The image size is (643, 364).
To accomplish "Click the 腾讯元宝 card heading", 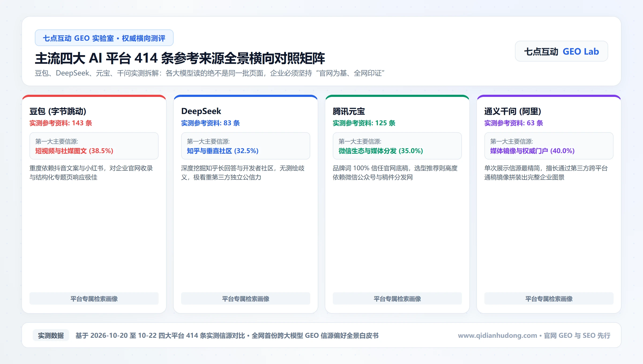I will [x=349, y=111].
